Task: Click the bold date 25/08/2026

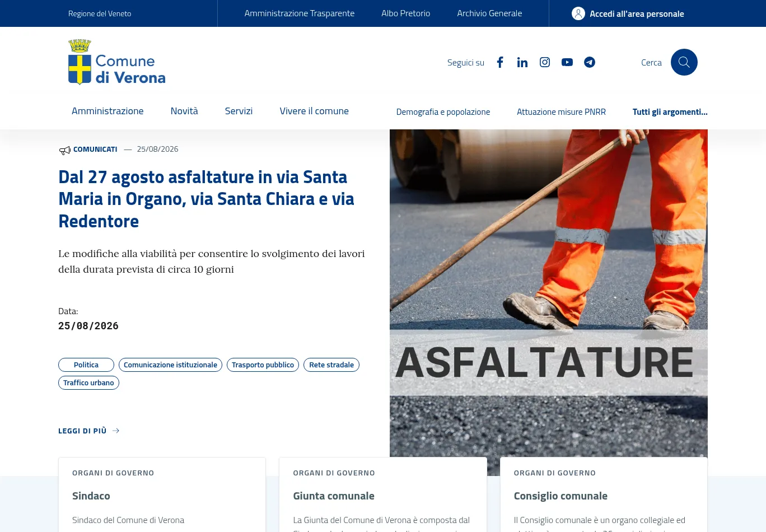Action: pos(88,326)
